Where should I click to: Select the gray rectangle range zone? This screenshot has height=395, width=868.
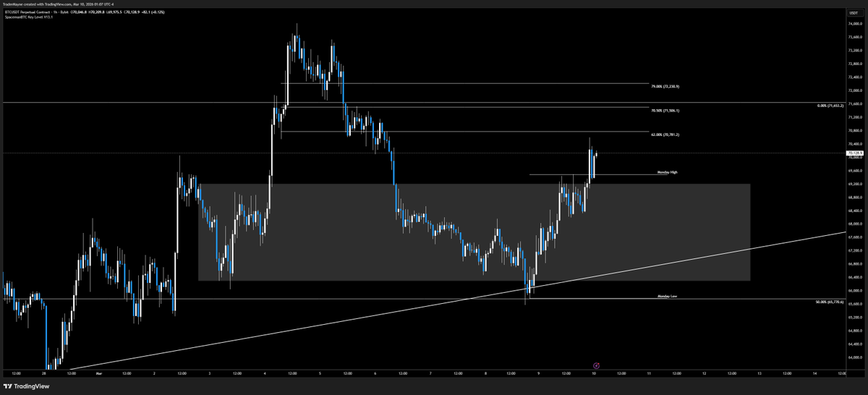pos(474,232)
